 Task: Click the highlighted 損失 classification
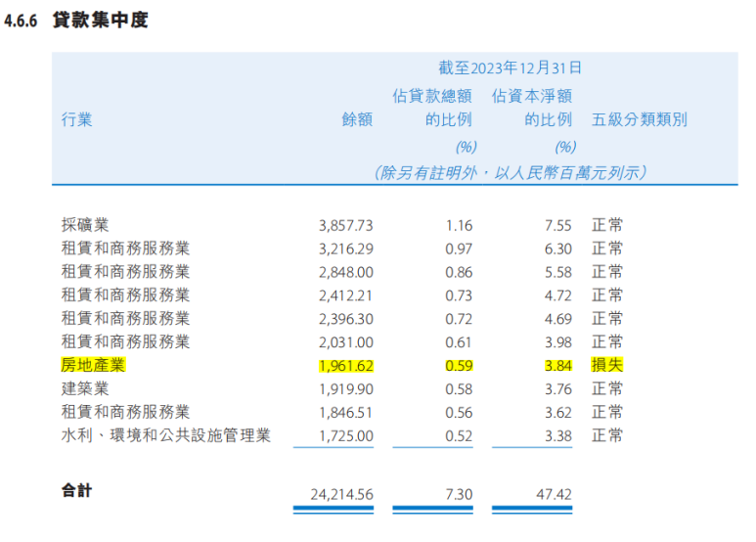point(607,365)
